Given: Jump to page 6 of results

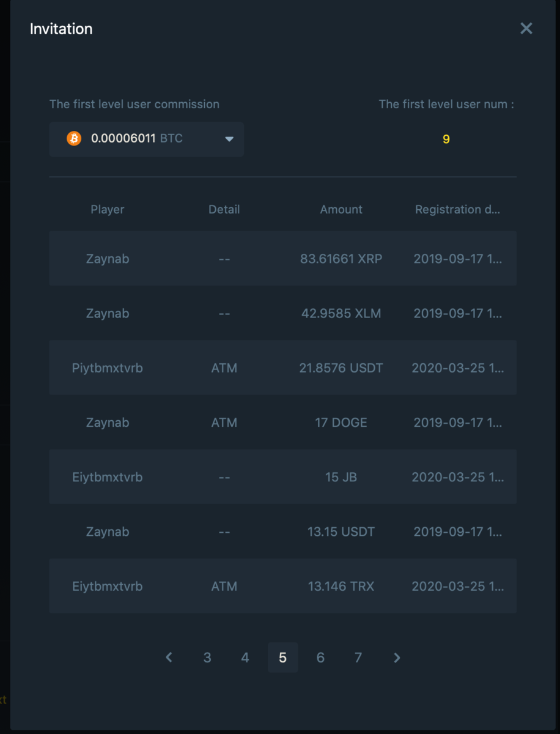Looking at the screenshot, I should click(320, 658).
